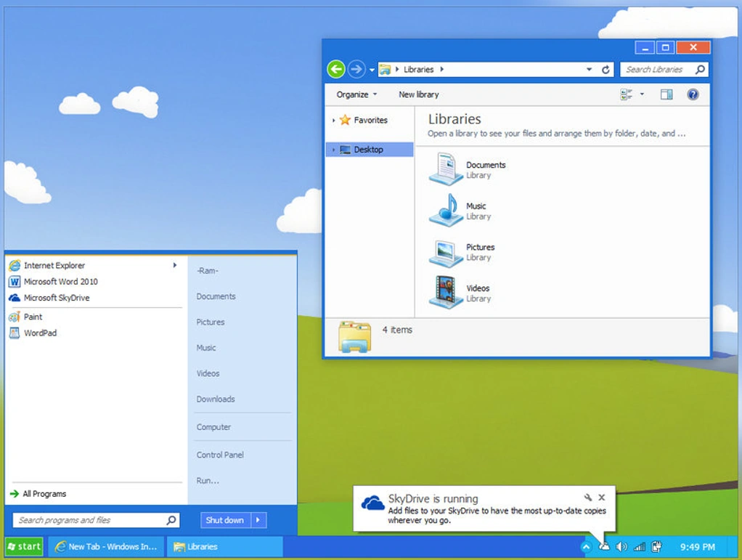Open the Videos library icon
Screen dimensions: 742x560
pos(446,293)
